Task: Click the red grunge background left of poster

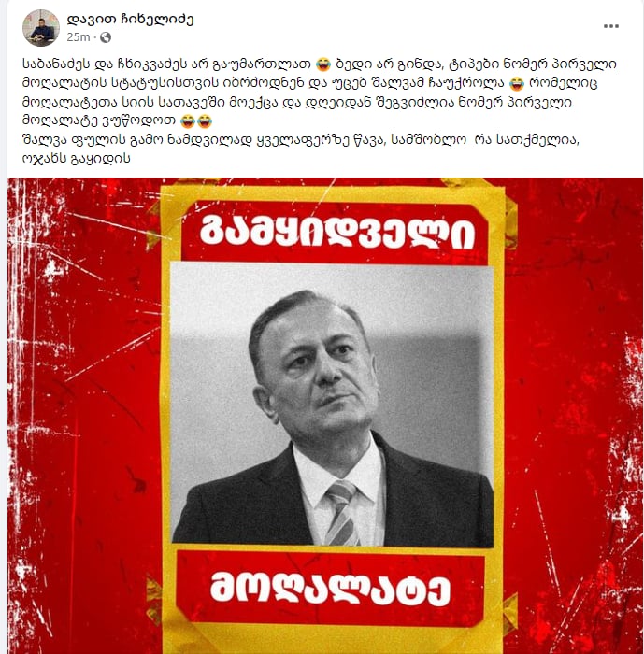Action: click(83, 416)
